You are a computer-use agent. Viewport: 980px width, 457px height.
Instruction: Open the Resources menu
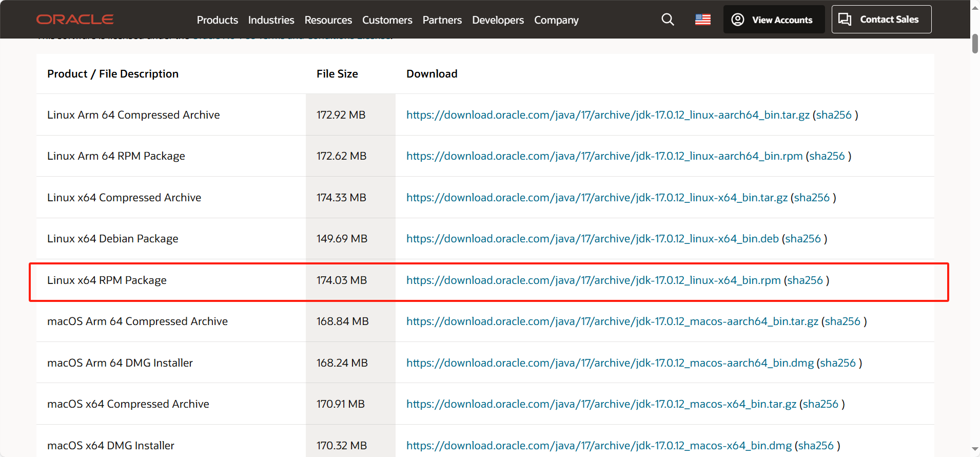click(x=328, y=20)
